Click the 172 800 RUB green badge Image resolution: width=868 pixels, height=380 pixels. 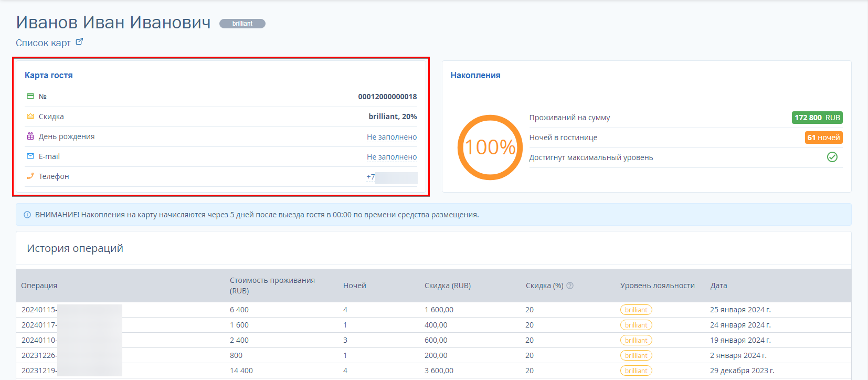[817, 118]
